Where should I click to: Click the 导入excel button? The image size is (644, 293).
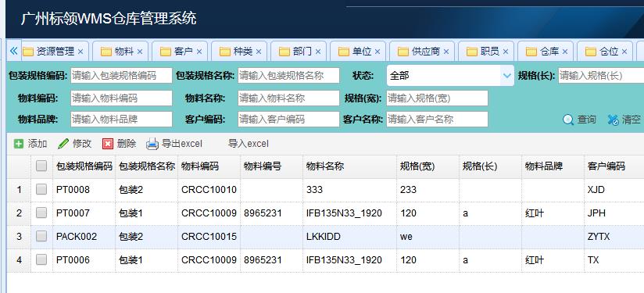coord(248,144)
